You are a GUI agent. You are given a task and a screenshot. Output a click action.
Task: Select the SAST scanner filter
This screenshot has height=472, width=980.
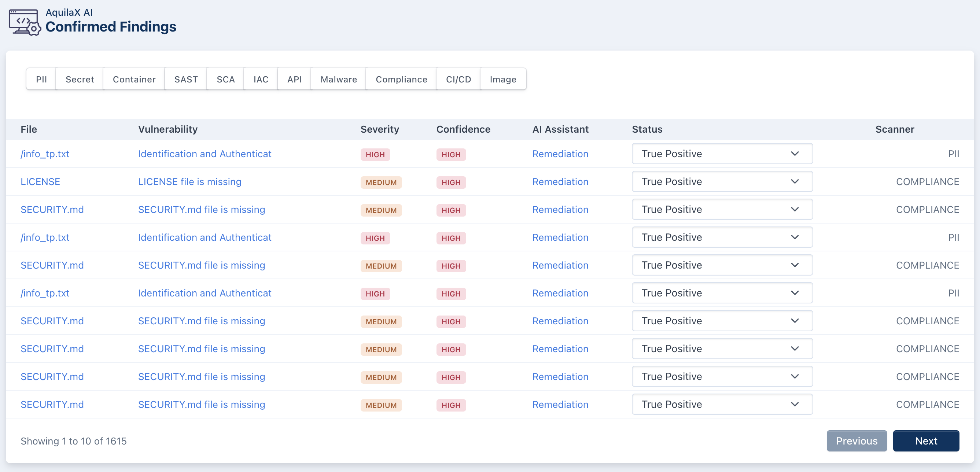click(x=186, y=79)
